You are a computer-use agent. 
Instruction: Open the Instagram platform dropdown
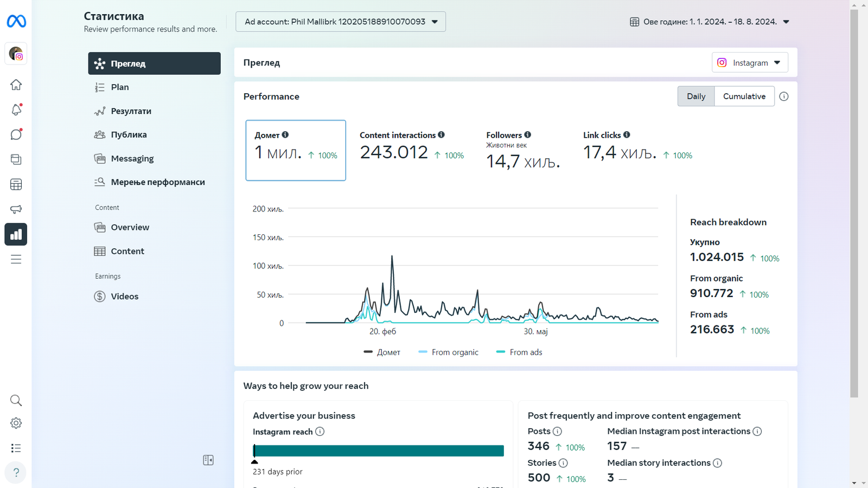click(750, 63)
